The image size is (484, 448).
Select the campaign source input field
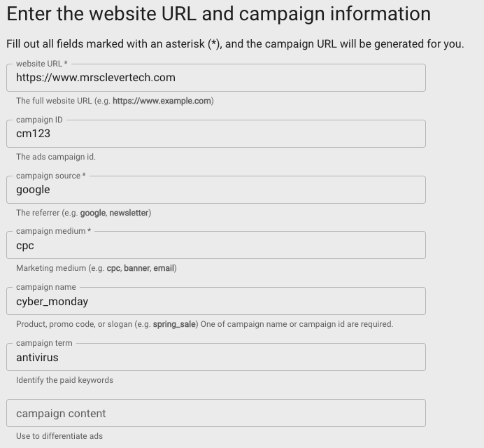point(215,190)
